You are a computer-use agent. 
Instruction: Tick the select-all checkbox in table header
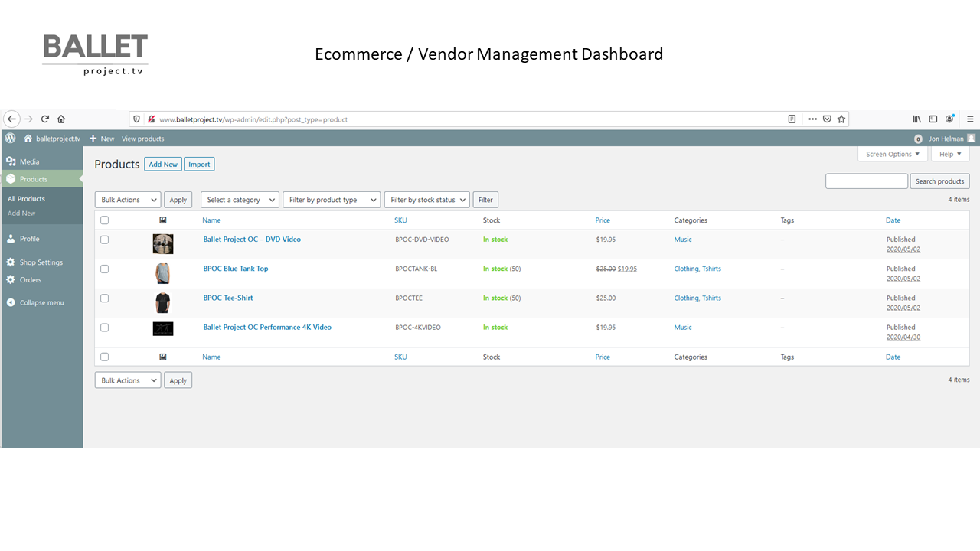(105, 220)
